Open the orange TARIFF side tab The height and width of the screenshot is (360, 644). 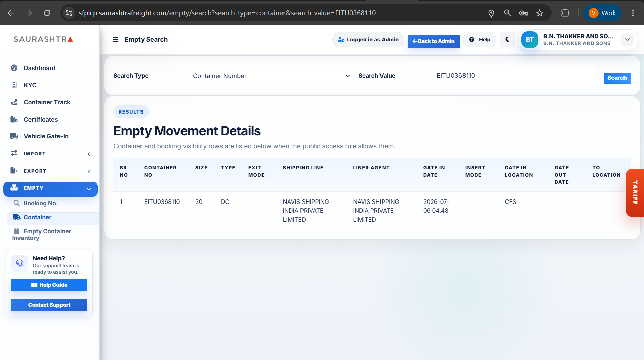635,193
